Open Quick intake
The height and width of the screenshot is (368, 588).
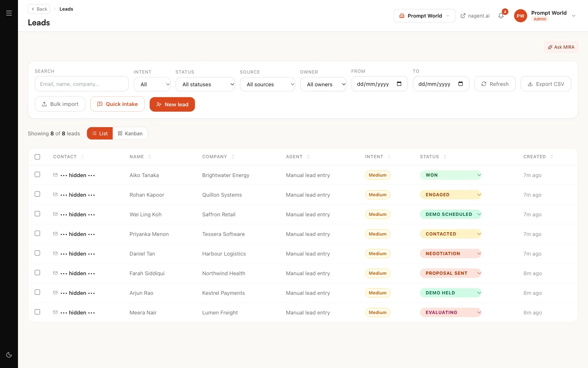click(118, 104)
